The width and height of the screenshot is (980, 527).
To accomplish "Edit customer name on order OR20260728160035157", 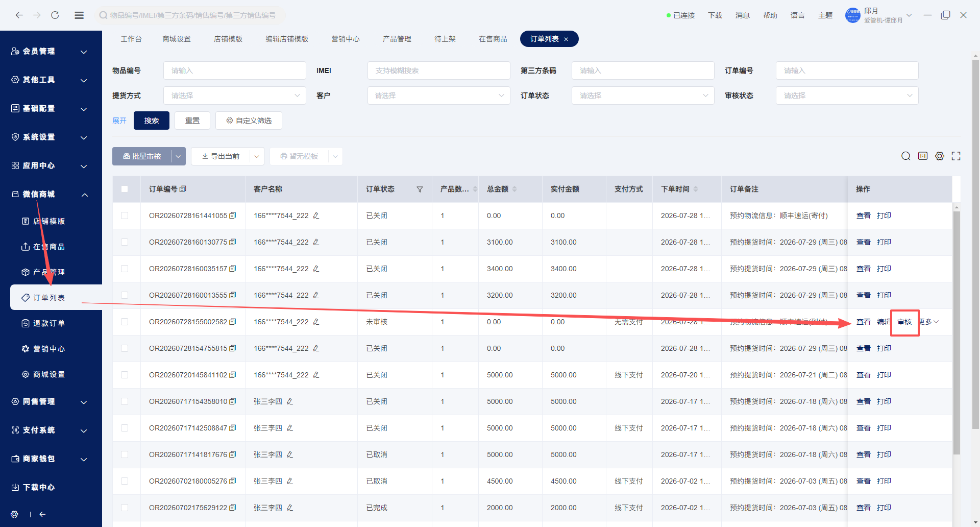I will [x=316, y=269].
